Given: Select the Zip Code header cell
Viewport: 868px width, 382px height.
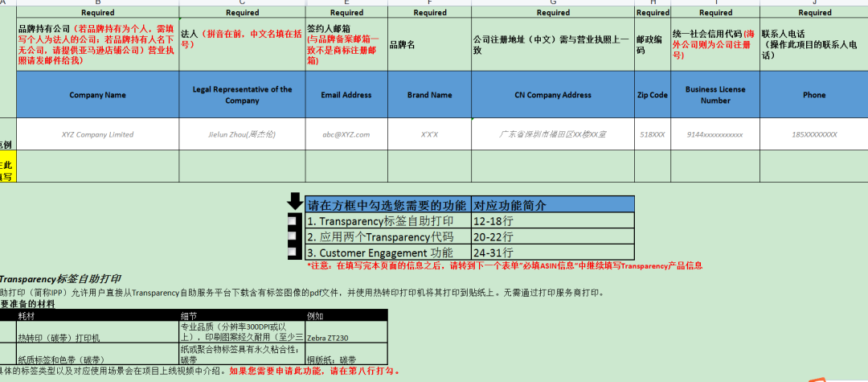Looking at the screenshot, I should coord(653,95).
